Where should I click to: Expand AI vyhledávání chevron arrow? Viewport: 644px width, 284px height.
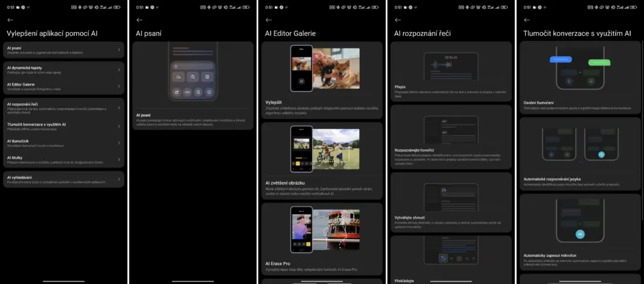[x=119, y=179]
